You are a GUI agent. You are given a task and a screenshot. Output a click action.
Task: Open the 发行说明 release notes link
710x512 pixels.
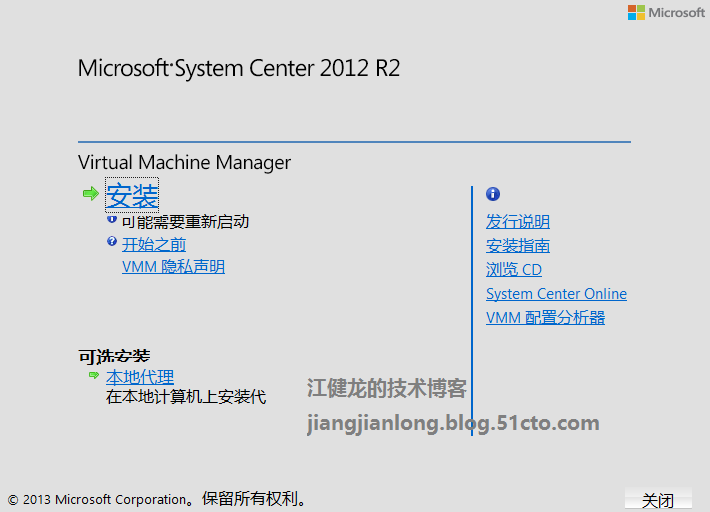tap(518, 222)
